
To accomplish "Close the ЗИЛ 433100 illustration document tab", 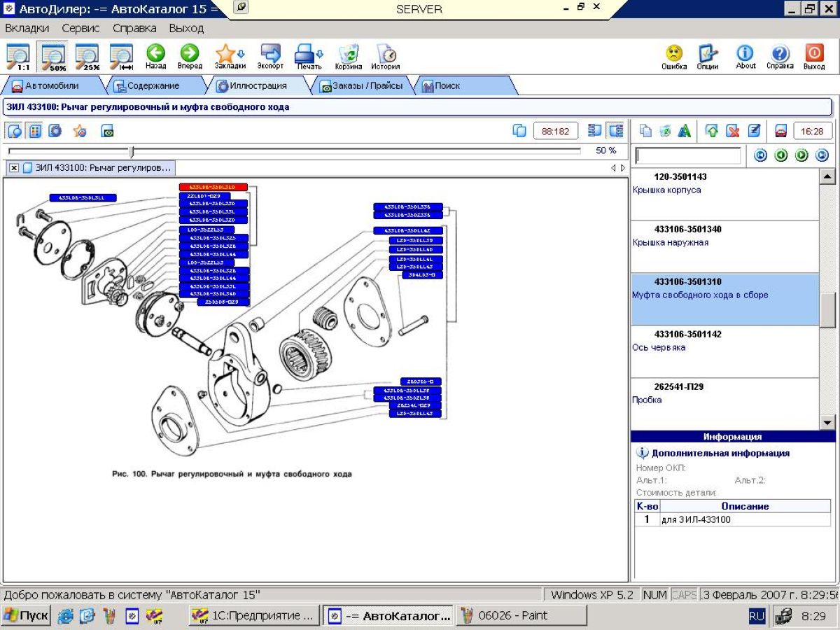I will [x=14, y=168].
